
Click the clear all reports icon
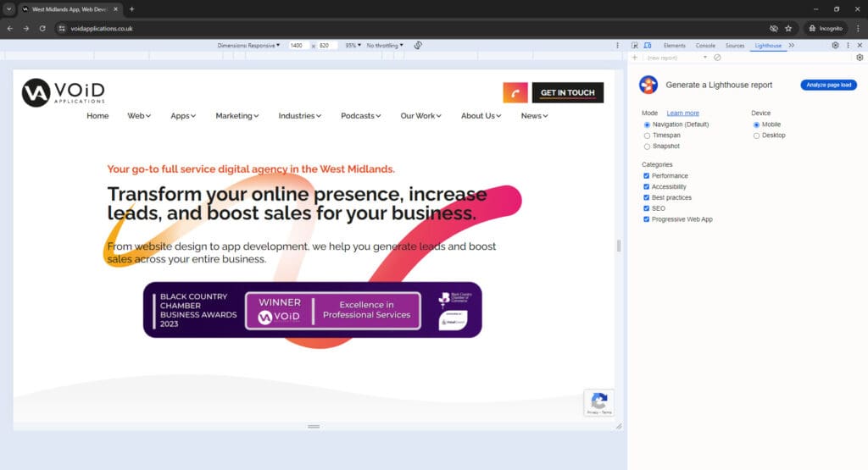click(x=717, y=58)
